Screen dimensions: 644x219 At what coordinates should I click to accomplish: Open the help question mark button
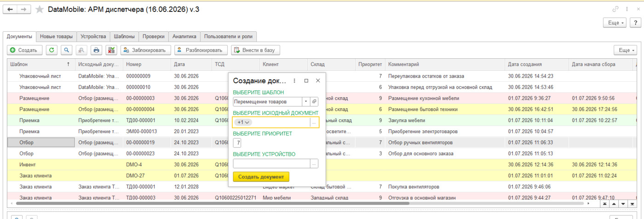[x=635, y=22]
